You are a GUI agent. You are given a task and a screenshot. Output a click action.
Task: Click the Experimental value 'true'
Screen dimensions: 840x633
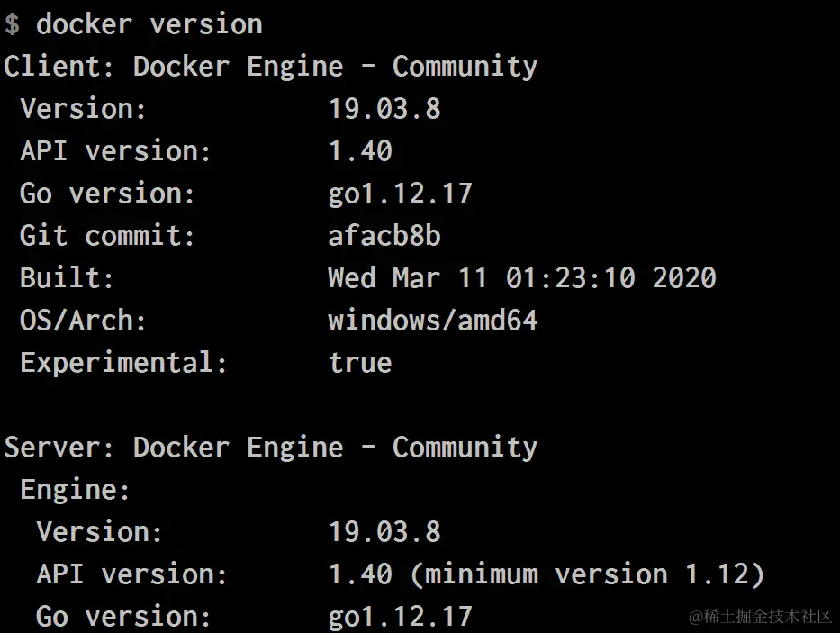(x=360, y=363)
